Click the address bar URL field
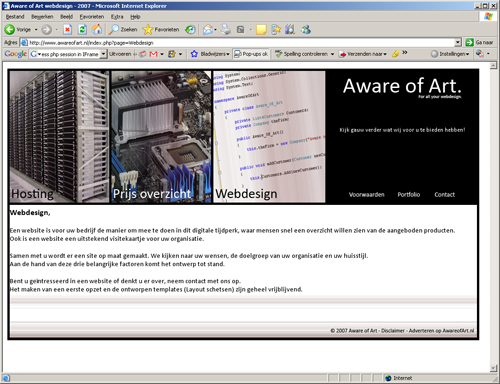The width and height of the screenshot is (500, 384). tap(237, 43)
